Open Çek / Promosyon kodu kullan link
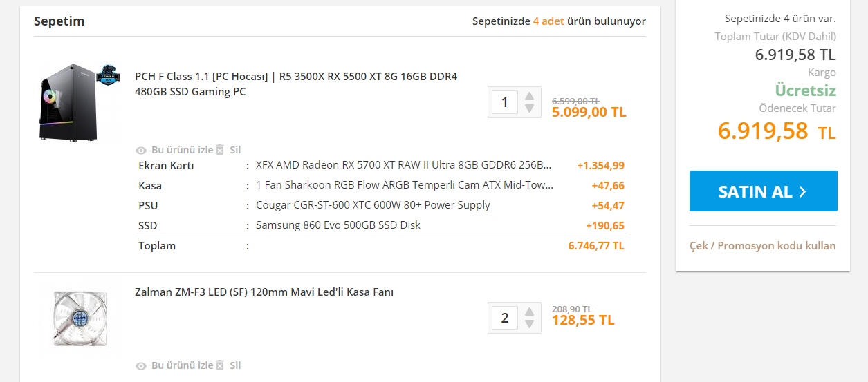868x382 pixels. (763, 245)
